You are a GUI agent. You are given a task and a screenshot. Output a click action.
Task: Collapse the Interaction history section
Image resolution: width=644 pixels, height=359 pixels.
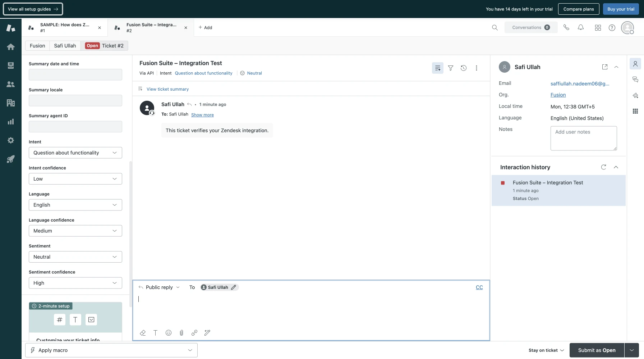coord(616,167)
